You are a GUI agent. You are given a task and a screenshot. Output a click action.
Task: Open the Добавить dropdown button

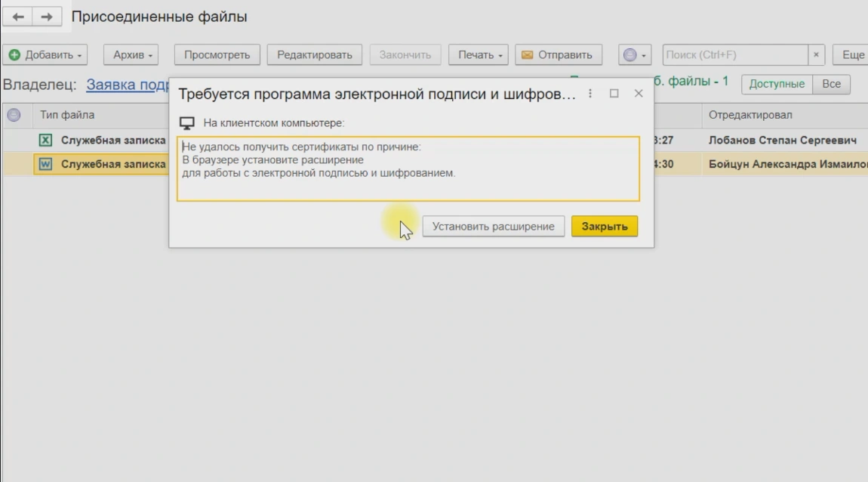click(45, 55)
